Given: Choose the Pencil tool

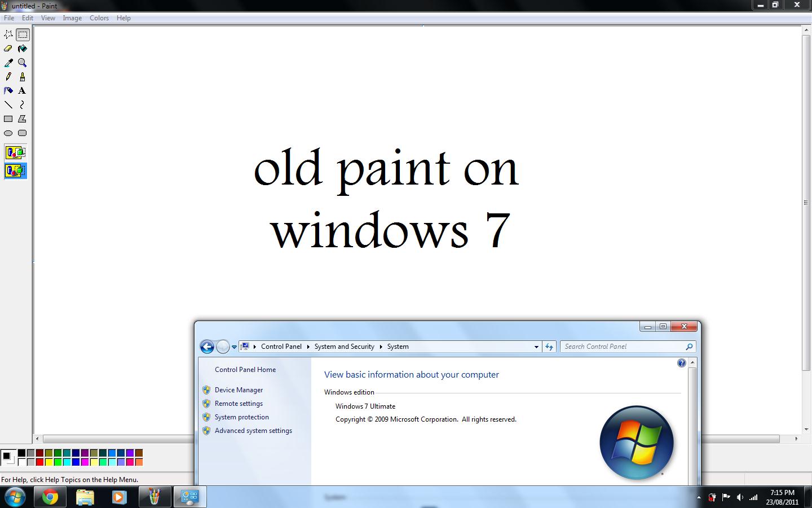Looking at the screenshot, I should (8, 77).
